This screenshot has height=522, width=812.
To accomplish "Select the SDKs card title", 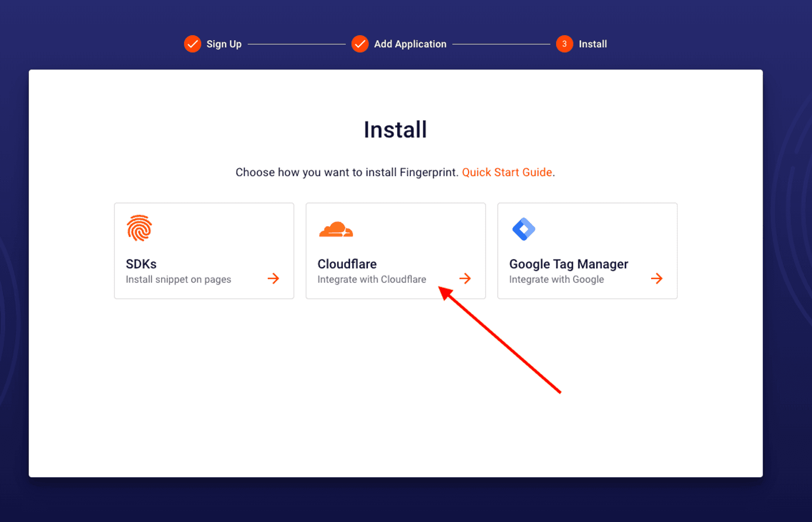I will coord(141,264).
